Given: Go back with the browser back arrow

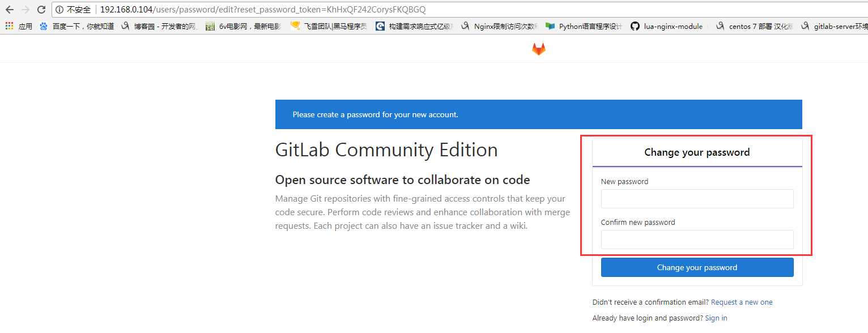Looking at the screenshot, I should pyautogui.click(x=10, y=10).
